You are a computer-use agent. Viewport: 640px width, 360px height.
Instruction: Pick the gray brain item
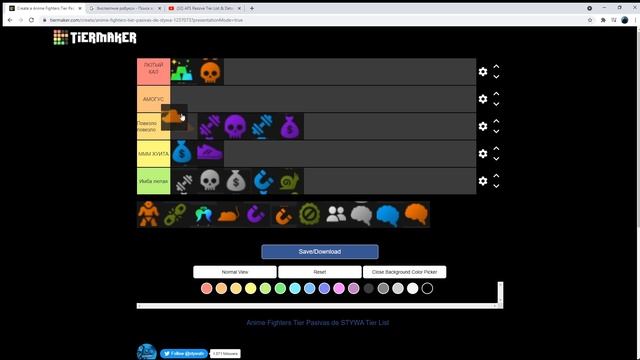coord(362,215)
